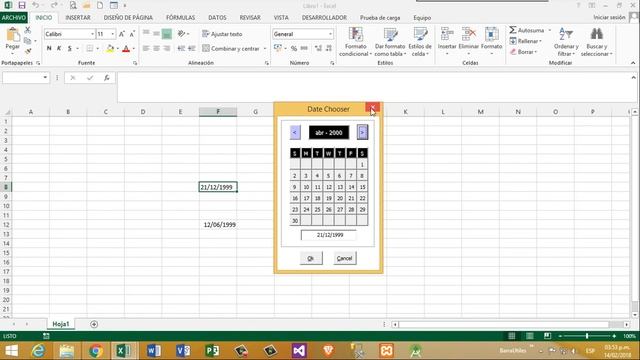Switch to the DESARROLLADOR tab

tap(324, 18)
